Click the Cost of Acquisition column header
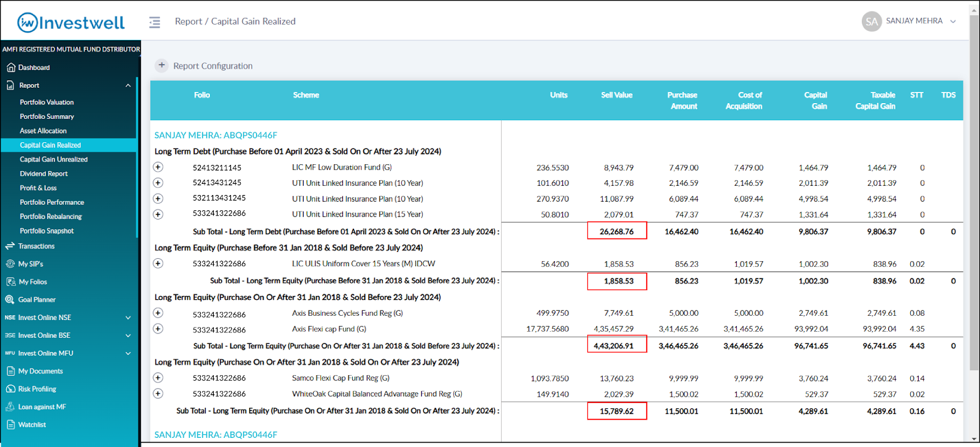The image size is (980, 447). 744,101
